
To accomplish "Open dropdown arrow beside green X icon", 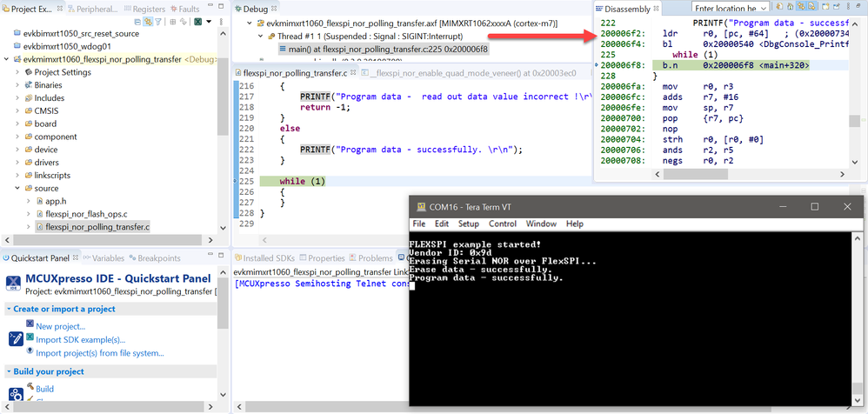I will coord(209,22).
